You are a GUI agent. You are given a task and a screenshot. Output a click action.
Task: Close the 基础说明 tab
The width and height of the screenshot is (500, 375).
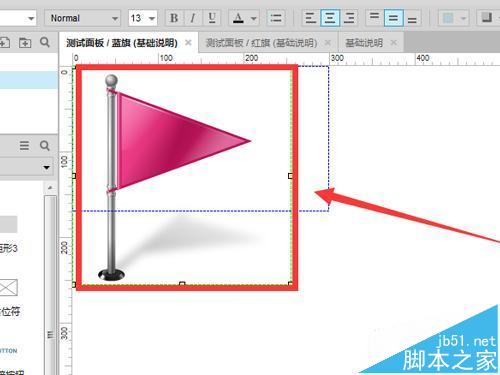point(394,43)
